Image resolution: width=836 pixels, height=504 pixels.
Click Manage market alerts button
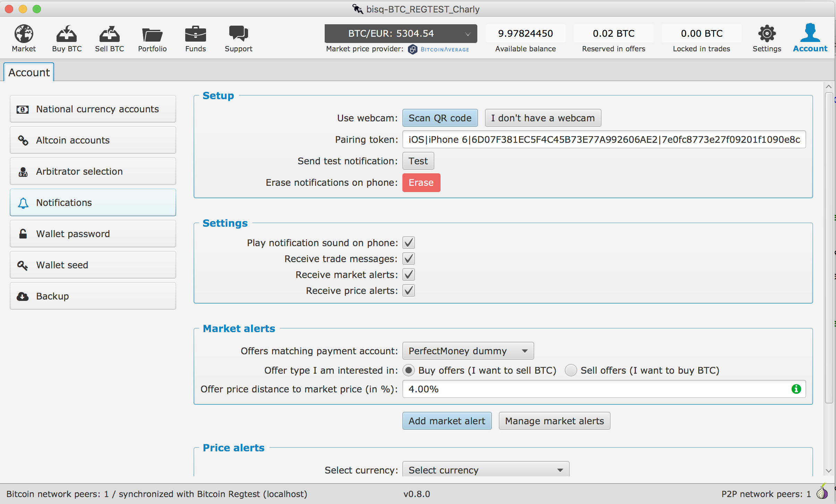(x=554, y=421)
